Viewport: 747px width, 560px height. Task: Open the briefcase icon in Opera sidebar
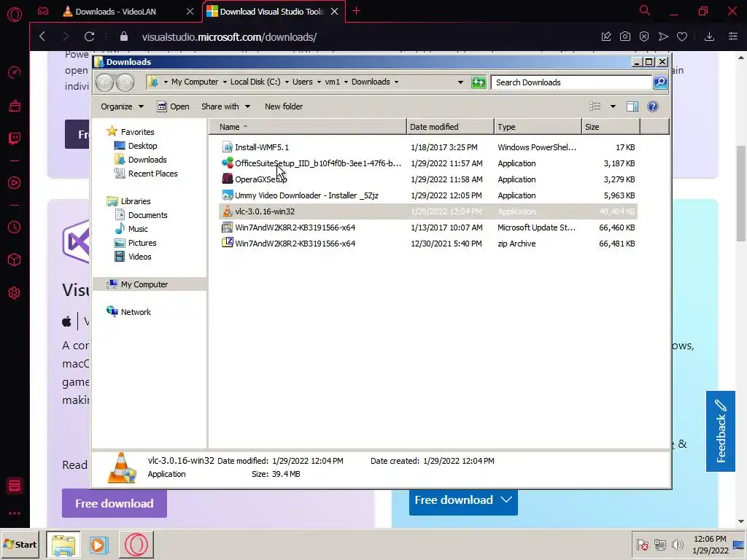coord(15,106)
